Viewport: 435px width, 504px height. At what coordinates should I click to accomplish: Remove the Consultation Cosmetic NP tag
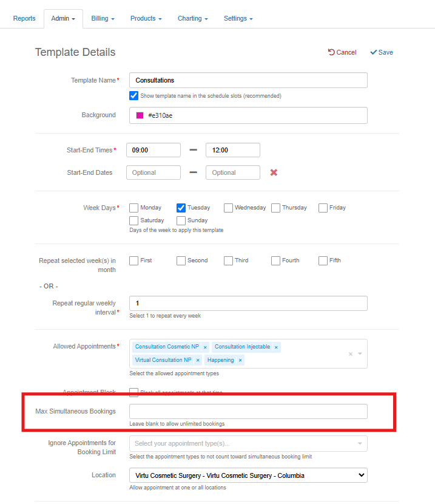[x=205, y=347]
